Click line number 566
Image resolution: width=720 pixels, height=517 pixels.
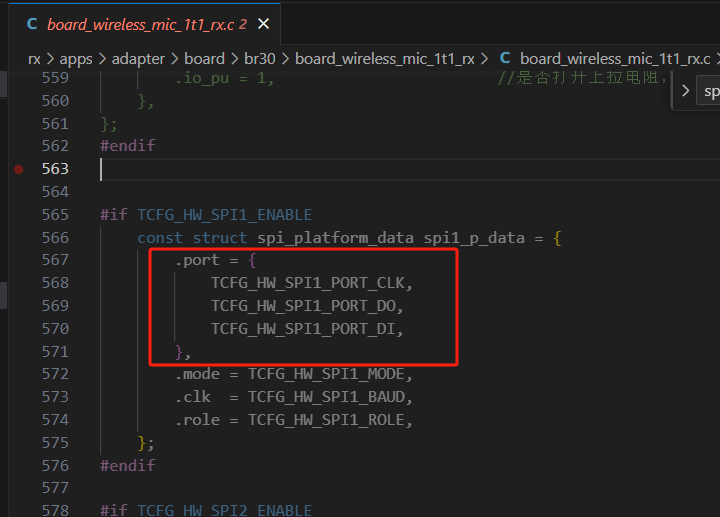(55, 238)
